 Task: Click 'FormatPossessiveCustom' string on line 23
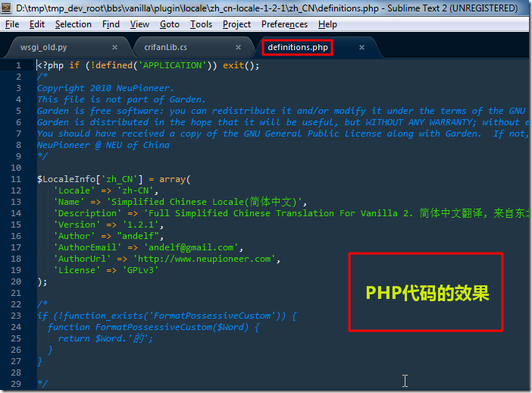coord(212,316)
